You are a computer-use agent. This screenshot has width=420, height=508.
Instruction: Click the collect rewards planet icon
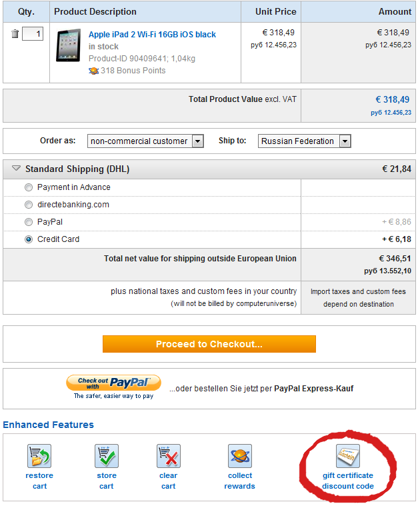click(x=240, y=456)
